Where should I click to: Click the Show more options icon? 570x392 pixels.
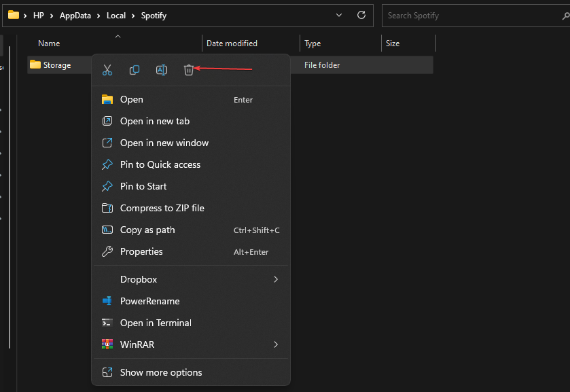tap(107, 372)
